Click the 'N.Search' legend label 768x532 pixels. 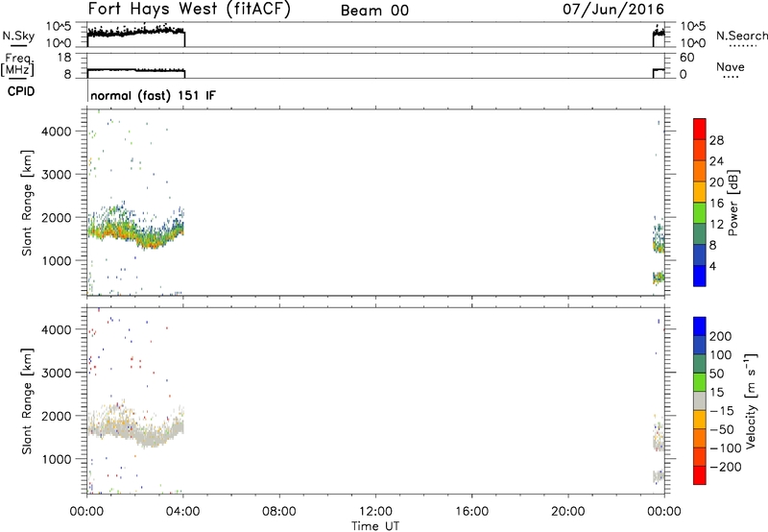tap(741, 36)
